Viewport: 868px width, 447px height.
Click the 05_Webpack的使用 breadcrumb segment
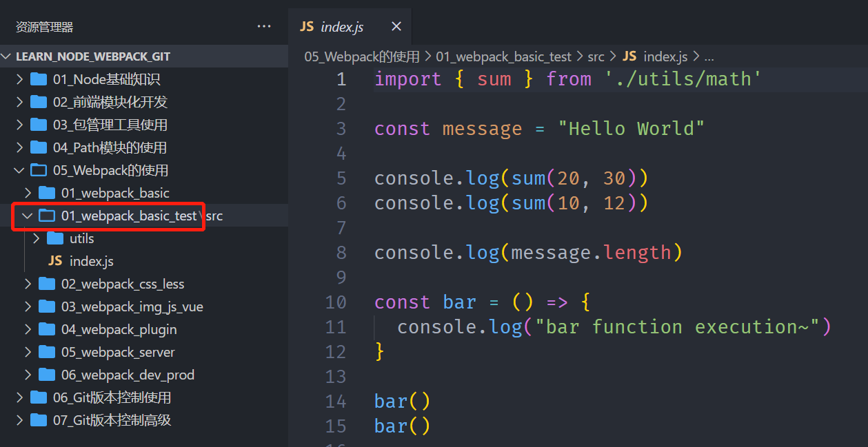click(362, 56)
